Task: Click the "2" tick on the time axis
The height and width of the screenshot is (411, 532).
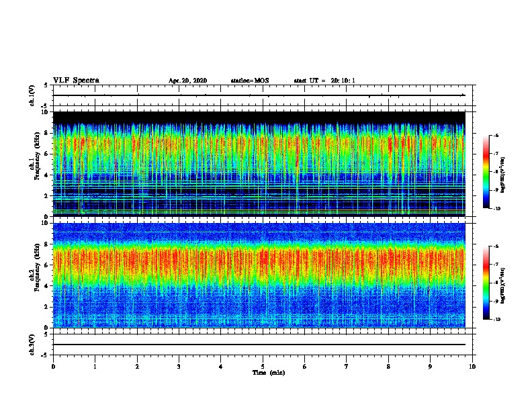Action: pos(137,367)
